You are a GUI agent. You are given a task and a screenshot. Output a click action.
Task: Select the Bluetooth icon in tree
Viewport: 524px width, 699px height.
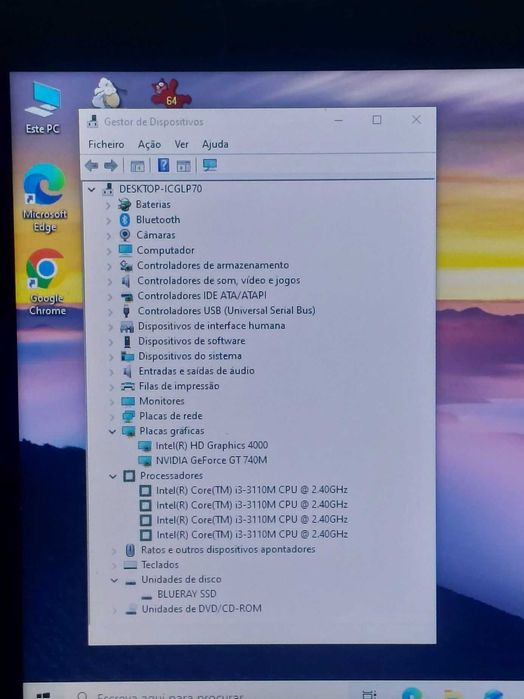(x=125, y=220)
